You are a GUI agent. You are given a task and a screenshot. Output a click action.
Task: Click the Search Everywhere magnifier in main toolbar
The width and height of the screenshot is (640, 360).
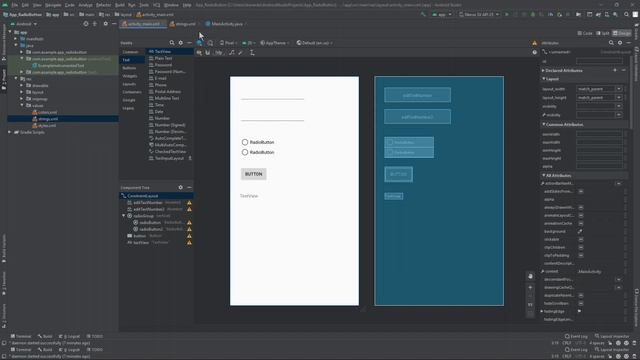click(626, 14)
